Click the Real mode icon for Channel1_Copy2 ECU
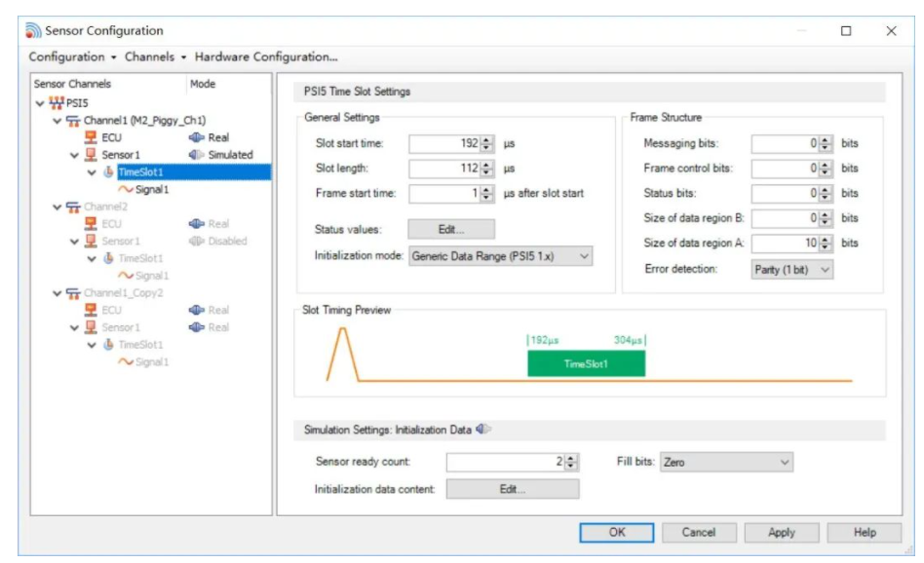 [196, 310]
